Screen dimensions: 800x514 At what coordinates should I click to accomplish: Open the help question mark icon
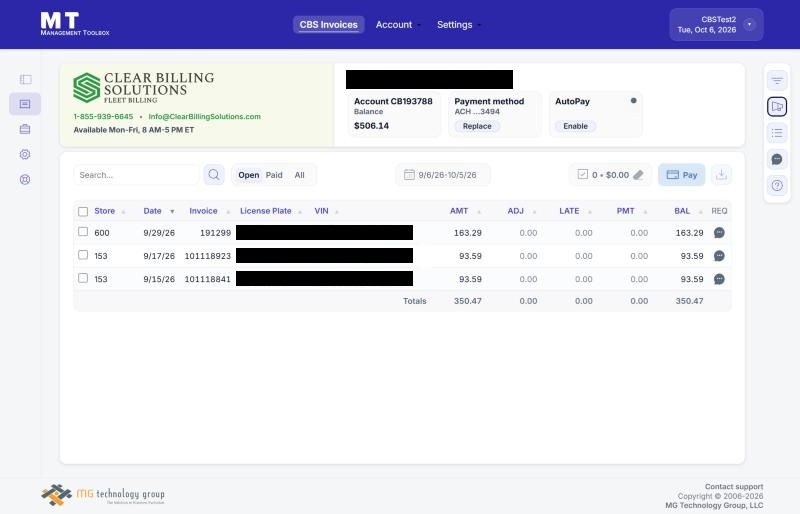(777, 185)
